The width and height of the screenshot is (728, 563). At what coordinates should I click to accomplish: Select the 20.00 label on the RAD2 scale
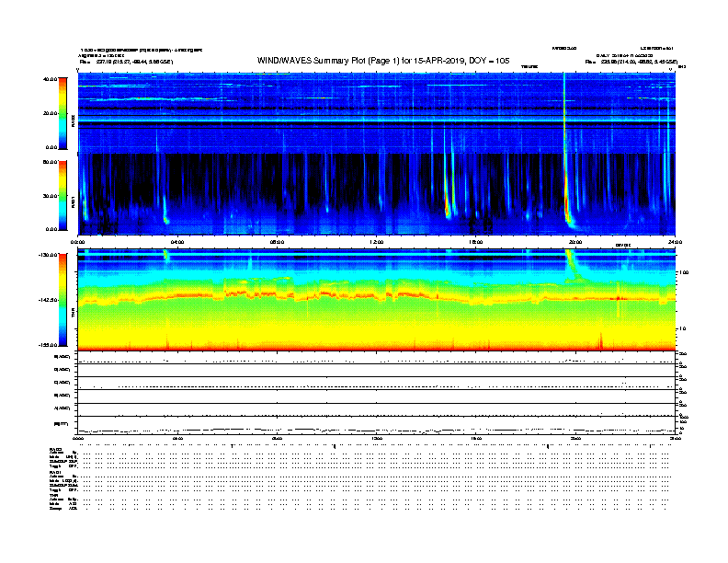(50, 113)
